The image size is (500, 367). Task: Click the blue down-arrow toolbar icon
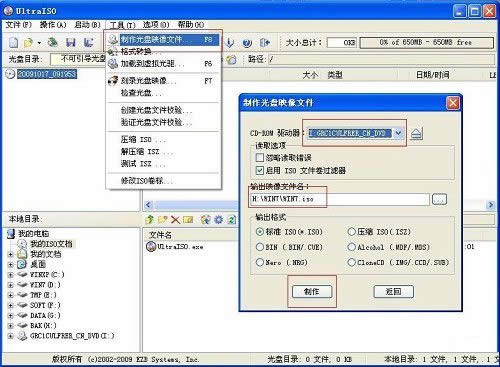click(x=230, y=43)
